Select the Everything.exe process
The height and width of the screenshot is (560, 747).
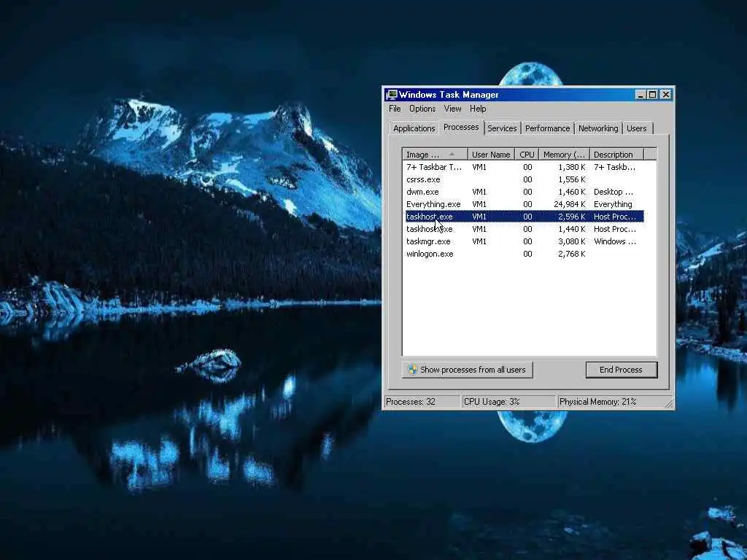525,204
